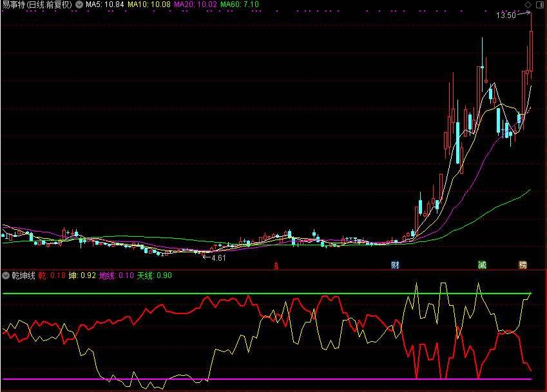Open the main chart indicator dropdown arrow
The image size is (547, 392).
tap(79, 5)
